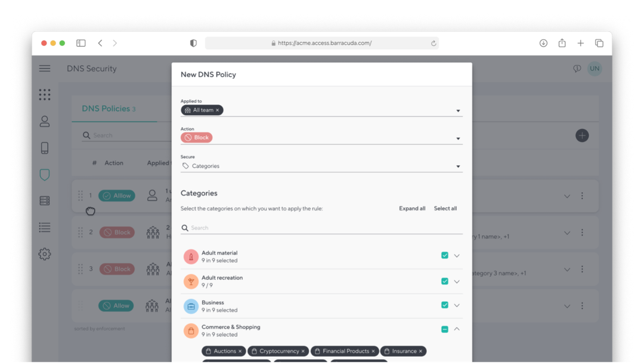Screen dimensions: 644x364
Task: Collapse the Commerce & Shopping category
Action: tap(457, 329)
